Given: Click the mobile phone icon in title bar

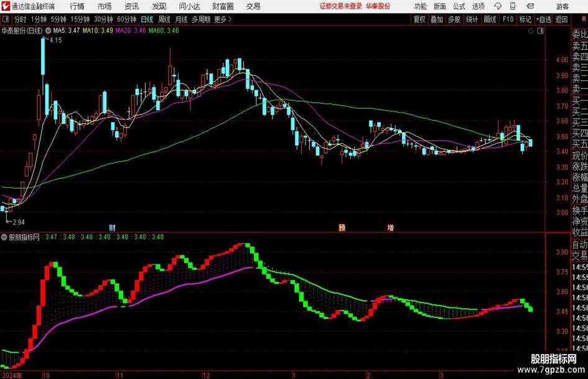Looking at the screenshot, I should [513, 6].
